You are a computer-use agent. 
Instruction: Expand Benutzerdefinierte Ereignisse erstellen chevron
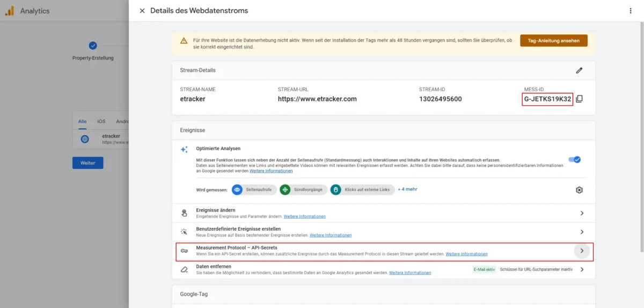pos(582,232)
